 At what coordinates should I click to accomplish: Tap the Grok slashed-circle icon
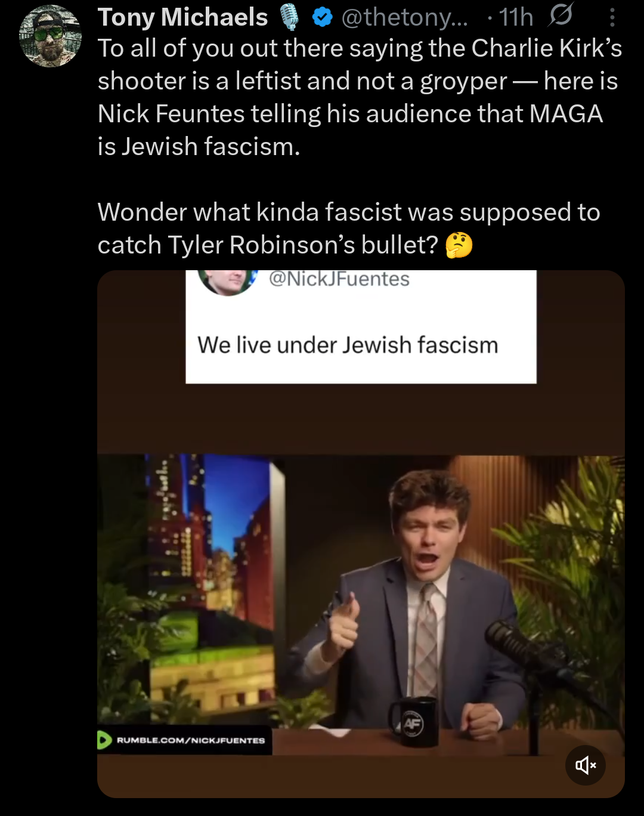[x=561, y=15]
